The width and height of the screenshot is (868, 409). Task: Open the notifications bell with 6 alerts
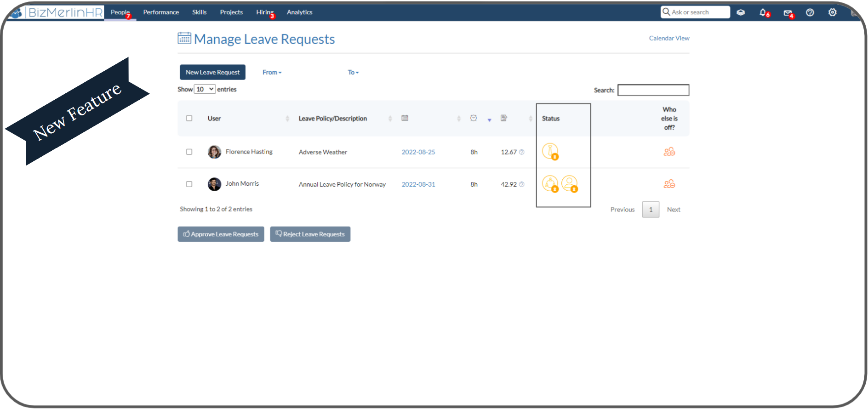click(764, 13)
